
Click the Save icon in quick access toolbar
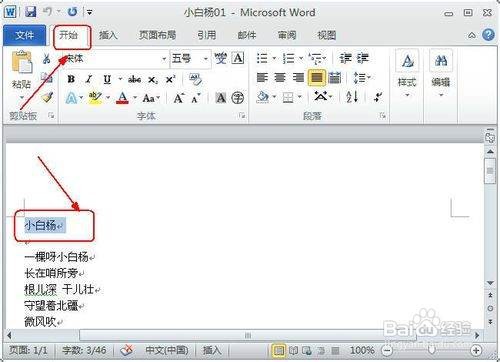click(31, 12)
